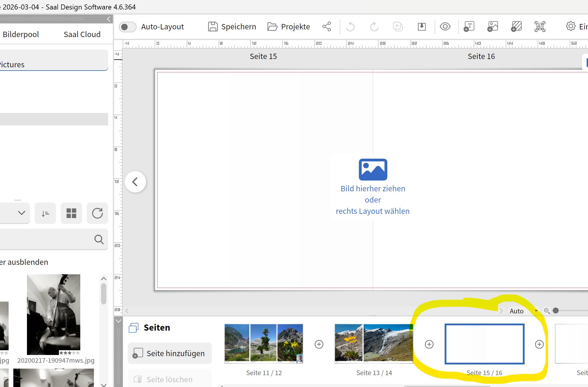The height and width of the screenshot is (387, 588).
Task: Collapse the left sidebar panel arrow
Action: pos(108,19)
